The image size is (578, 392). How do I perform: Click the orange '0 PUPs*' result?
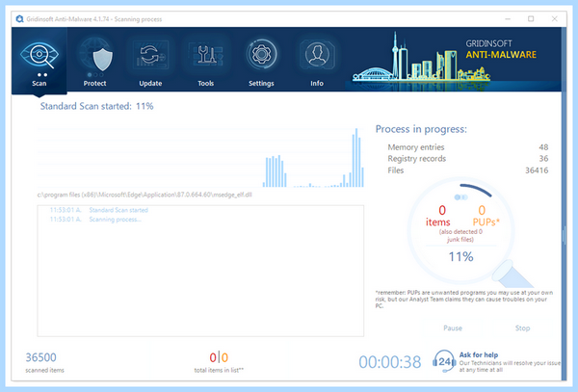(486, 216)
